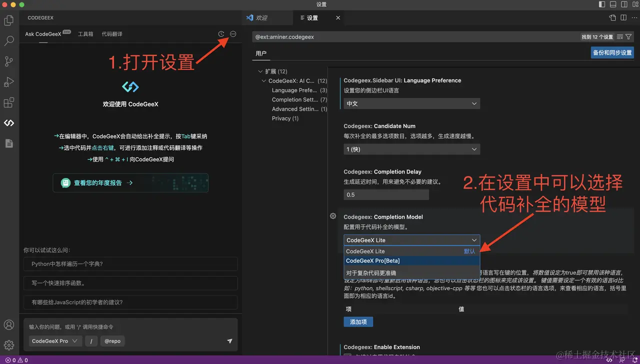Image resolution: width=640 pixels, height=364 pixels.
Task: Pick suggestion Python中怎样遍历一个字典?
Action: [130, 264]
